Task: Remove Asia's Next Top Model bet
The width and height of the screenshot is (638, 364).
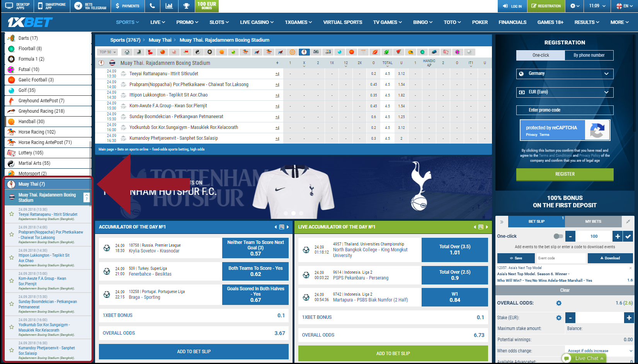Action: (x=630, y=268)
